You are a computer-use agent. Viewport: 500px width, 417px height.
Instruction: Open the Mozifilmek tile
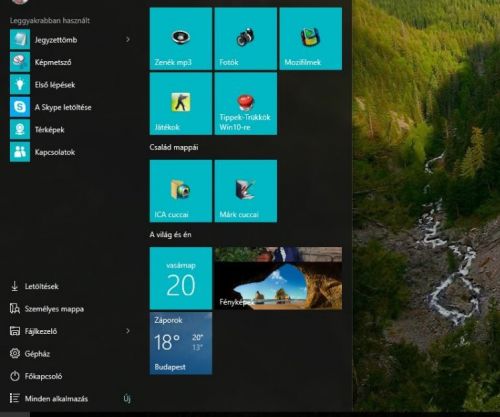tap(311, 39)
